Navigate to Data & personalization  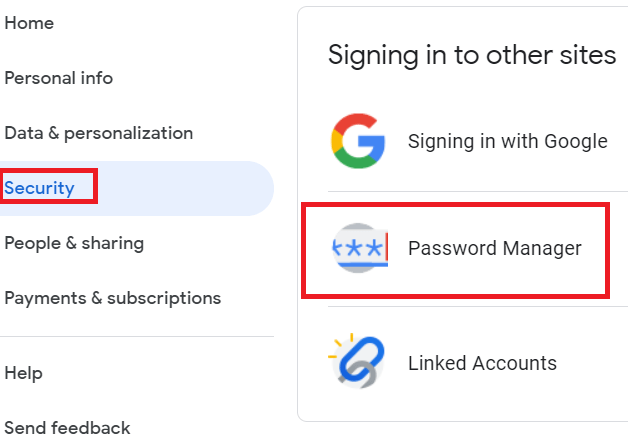(x=98, y=133)
